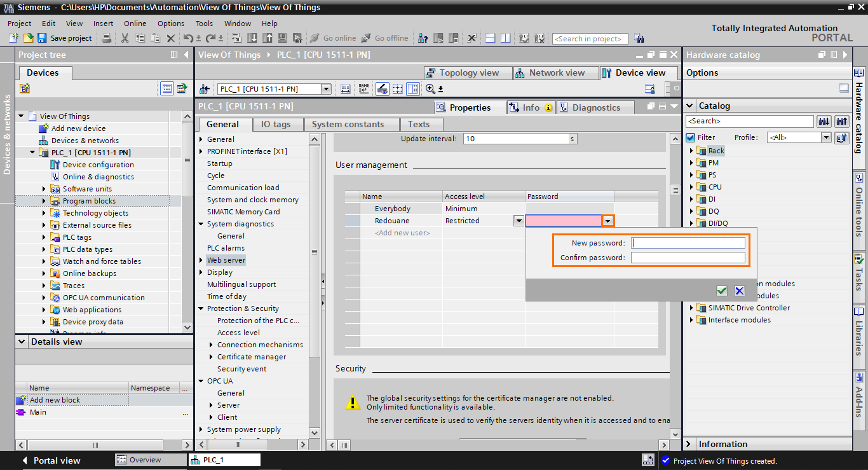Expand the CPU folder in catalog
Viewport: 868px width, 470px height.
691,187
